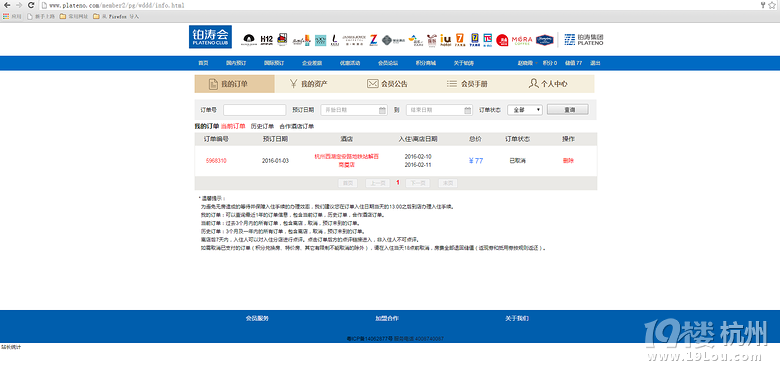Open 关于铂涛 in the nav bar

point(464,63)
